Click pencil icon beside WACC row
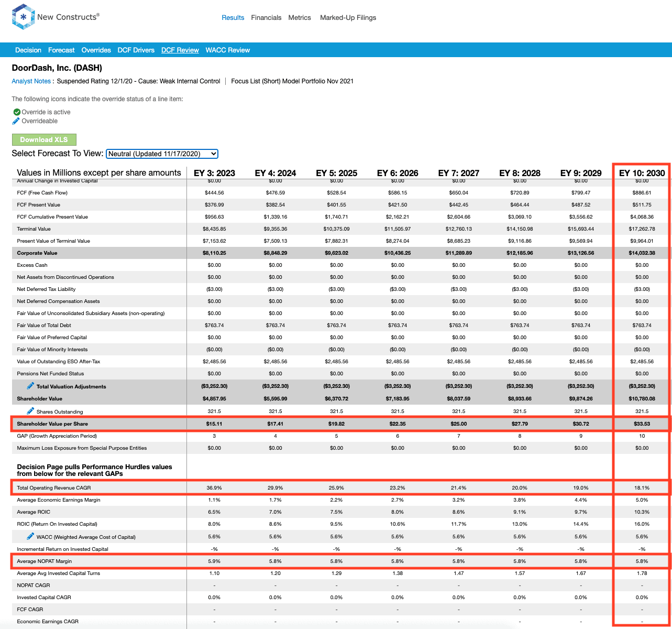Viewport: 672px width, 629px height. 30,537
